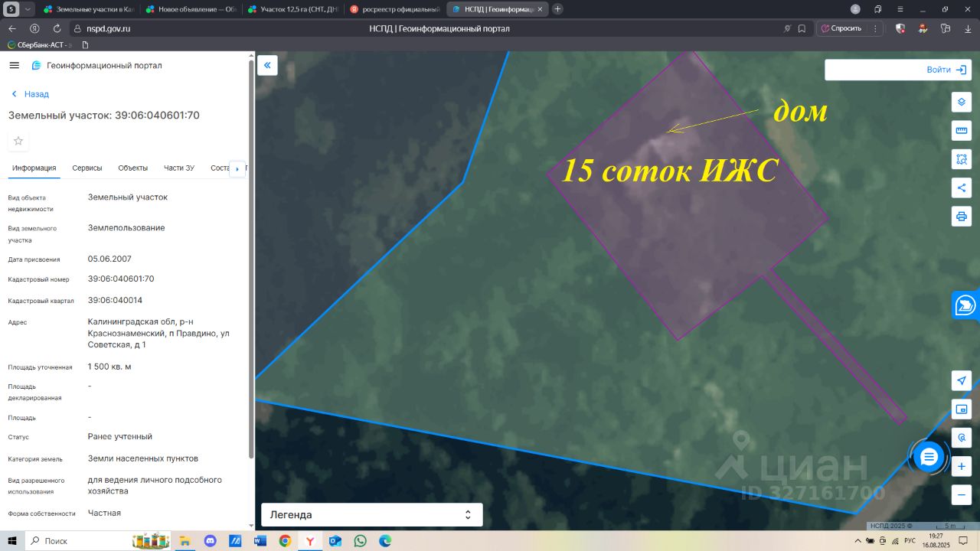The height and width of the screenshot is (551, 980).
Task: Open the tab list dropdown in browser
Action: tap(28, 9)
